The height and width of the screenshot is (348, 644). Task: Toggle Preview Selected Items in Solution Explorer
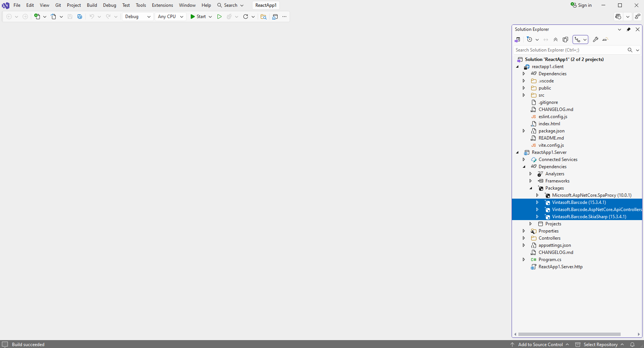pyautogui.click(x=605, y=40)
